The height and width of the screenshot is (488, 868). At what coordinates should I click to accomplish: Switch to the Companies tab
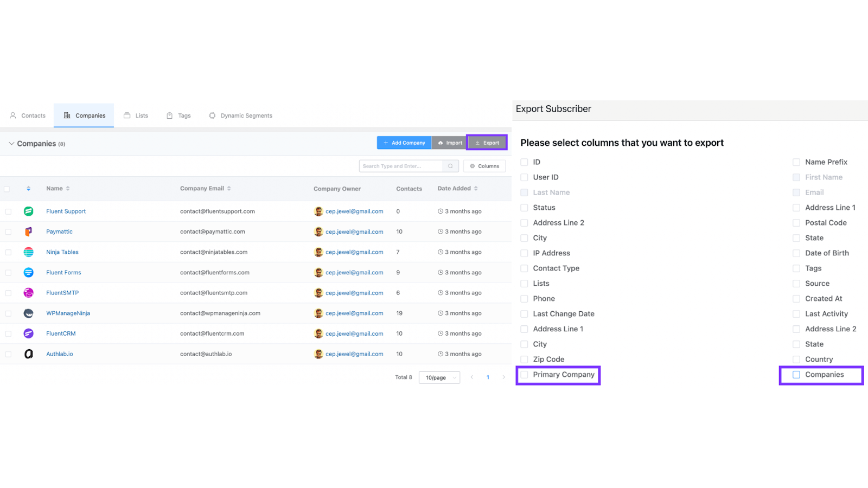(x=84, y=115)
